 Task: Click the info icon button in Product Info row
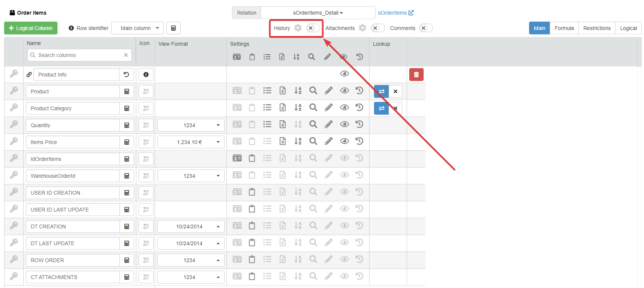pyautogui.click(x=146, y=75)
